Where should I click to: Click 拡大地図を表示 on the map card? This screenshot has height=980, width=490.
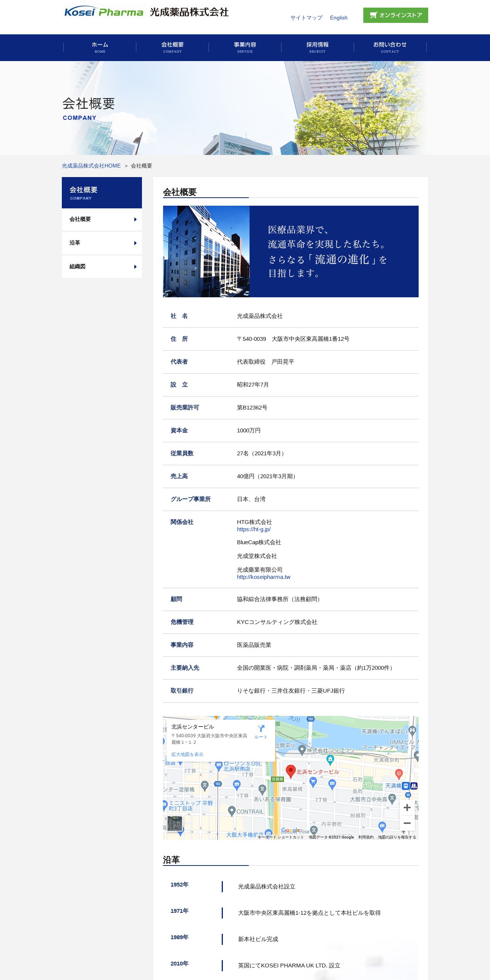[x=187, y=754]
